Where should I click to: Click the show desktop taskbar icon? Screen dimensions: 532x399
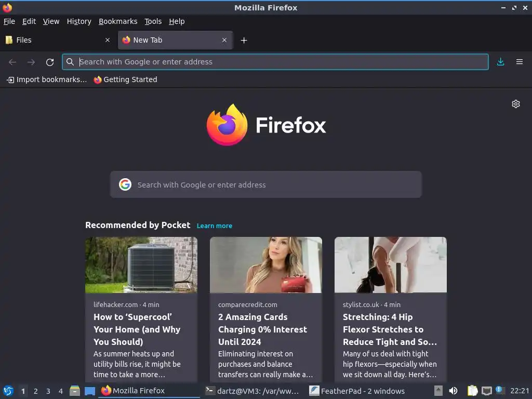[x=89, y=391]
